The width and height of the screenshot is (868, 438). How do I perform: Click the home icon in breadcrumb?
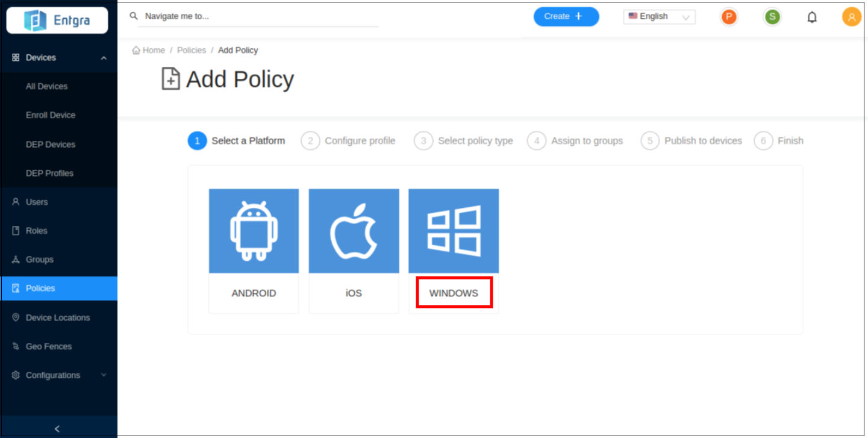point(136,50)
